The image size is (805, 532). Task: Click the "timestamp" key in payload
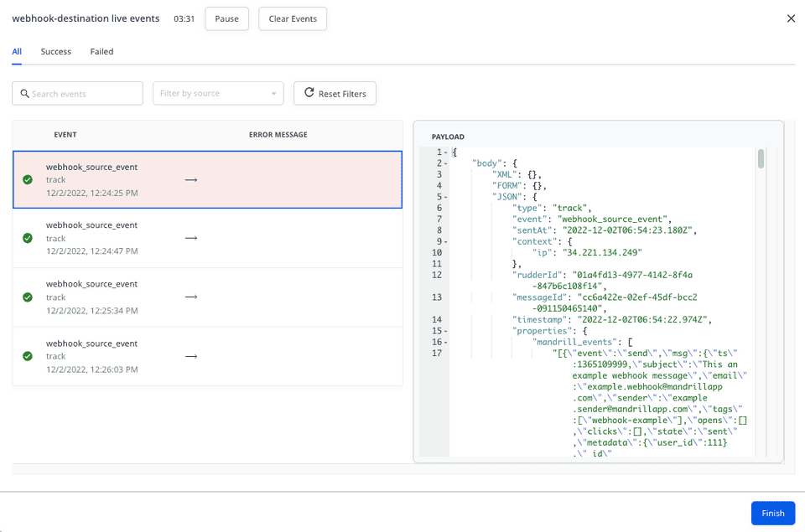(539, 319)
